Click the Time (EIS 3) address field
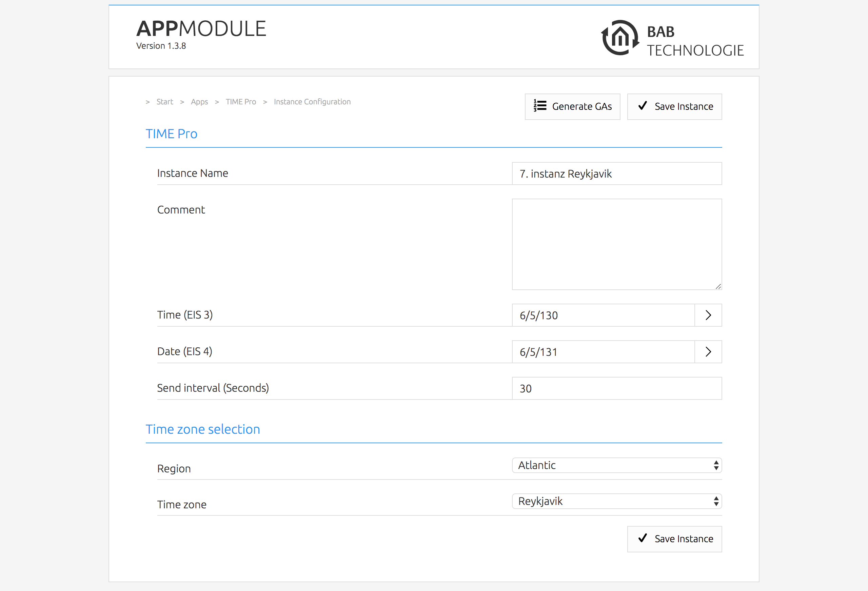This screenshot has height=591, width=868. 603,315
